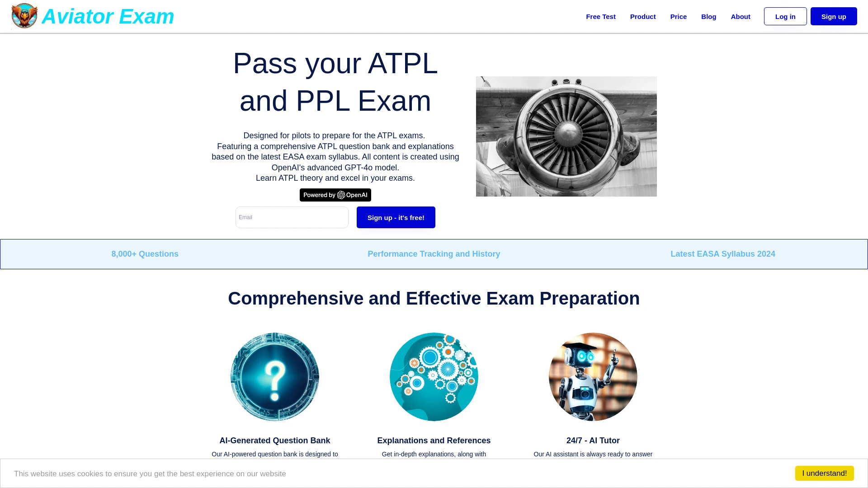
Task: Select the Latest EASA Syllabus 2024 banner
Action: pos(722,254)
